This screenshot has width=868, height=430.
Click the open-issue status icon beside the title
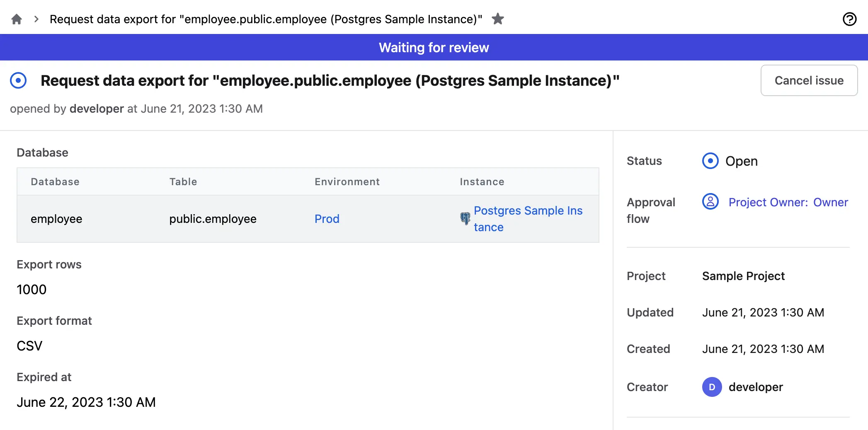click(18, 80)
